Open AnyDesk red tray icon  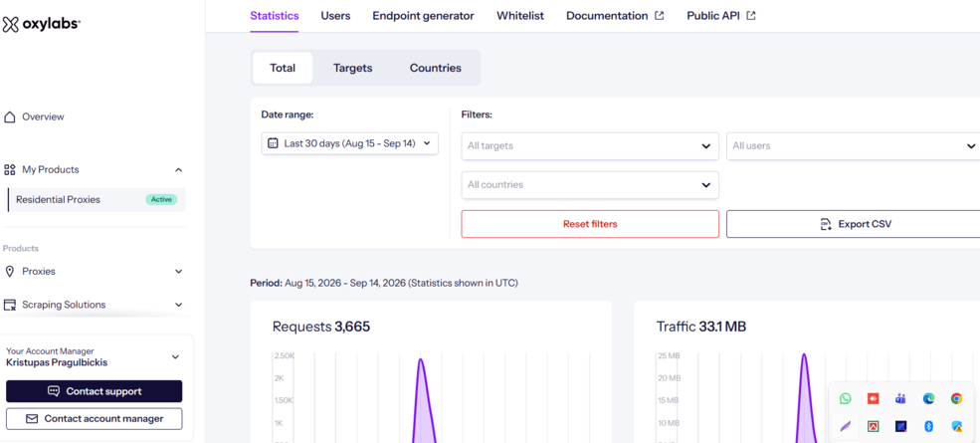coord(874,398)
